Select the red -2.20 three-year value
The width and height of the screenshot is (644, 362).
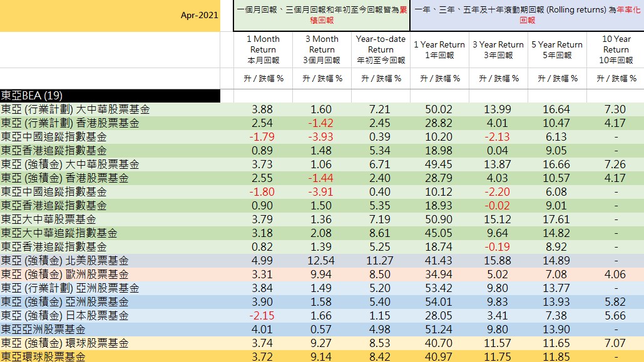pyautogui.click(x=498, y=192)
